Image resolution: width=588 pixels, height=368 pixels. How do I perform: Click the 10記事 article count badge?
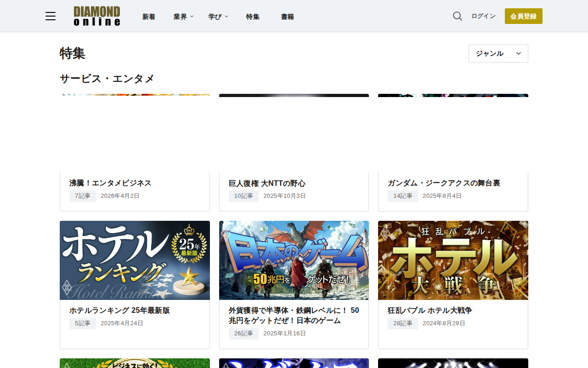(x=243, y=196)
